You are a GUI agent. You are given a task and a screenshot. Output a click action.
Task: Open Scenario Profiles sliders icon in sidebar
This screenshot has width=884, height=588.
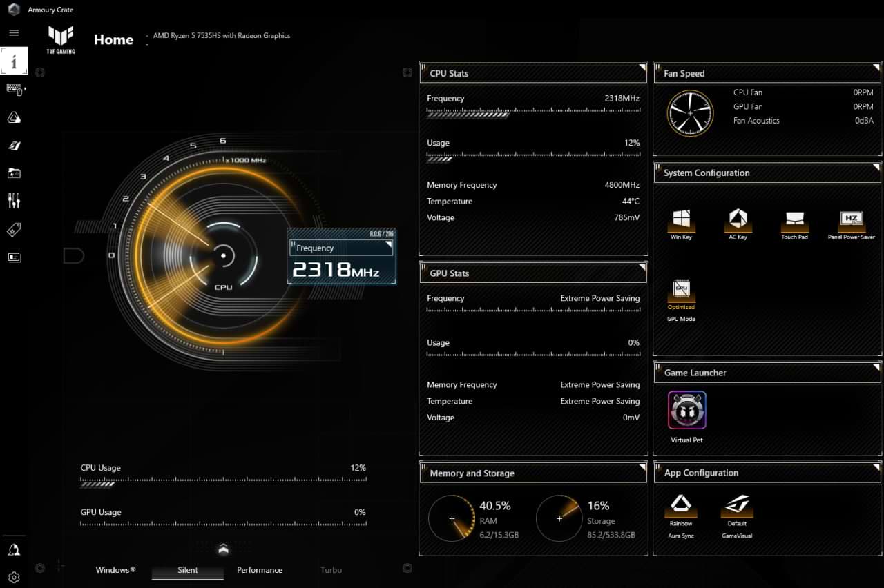(x=14, y=201)
